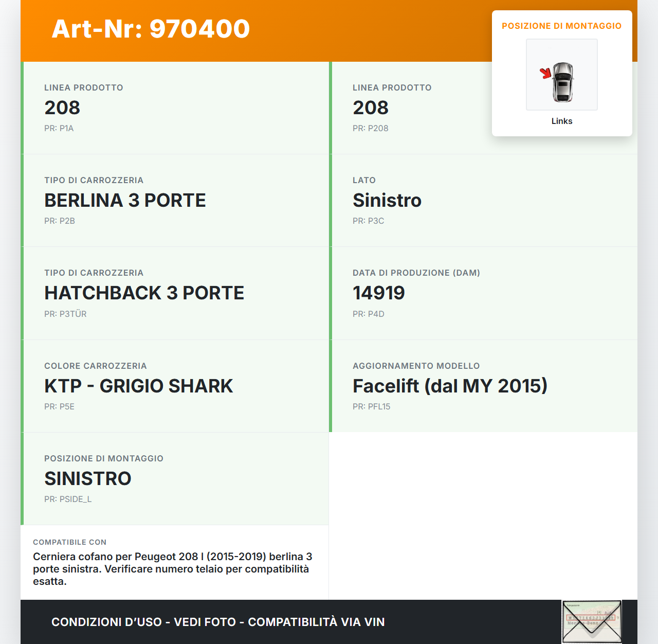
Task: Click the SINISTRO mounting position value
Action: 88,478
